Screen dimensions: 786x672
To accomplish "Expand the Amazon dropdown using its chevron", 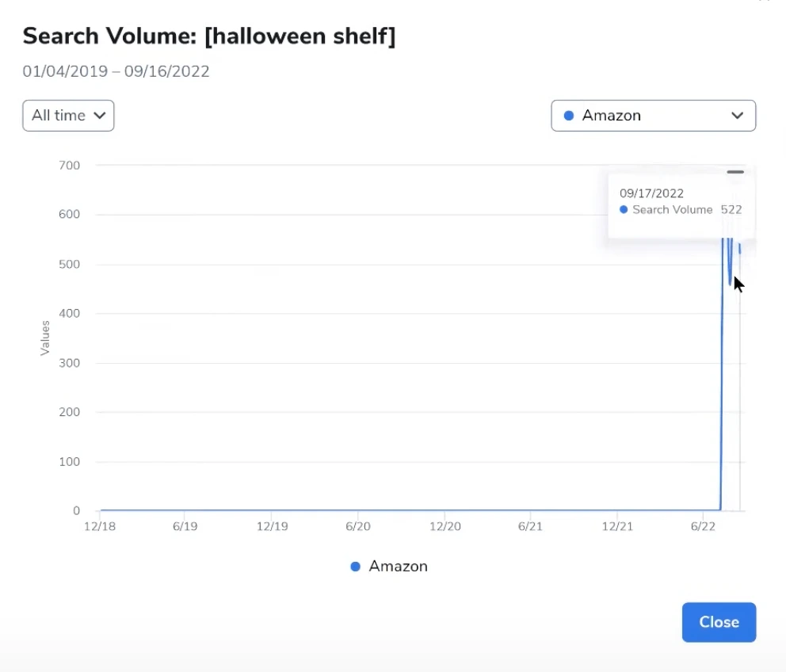I will 737,115.
